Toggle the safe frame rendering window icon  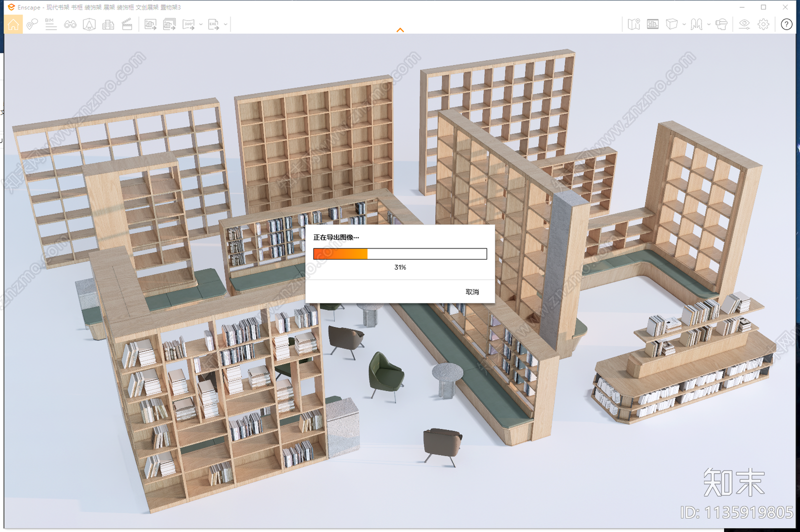(652, 24)
